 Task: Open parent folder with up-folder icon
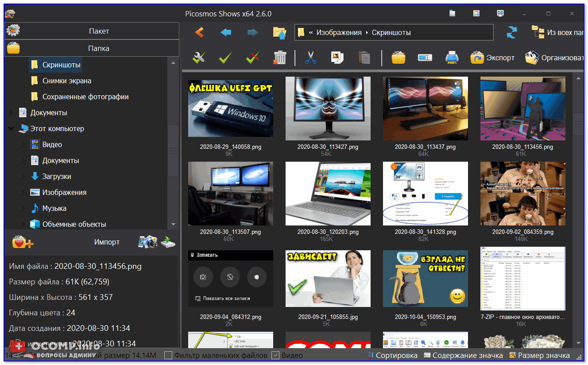coord(279,32)
